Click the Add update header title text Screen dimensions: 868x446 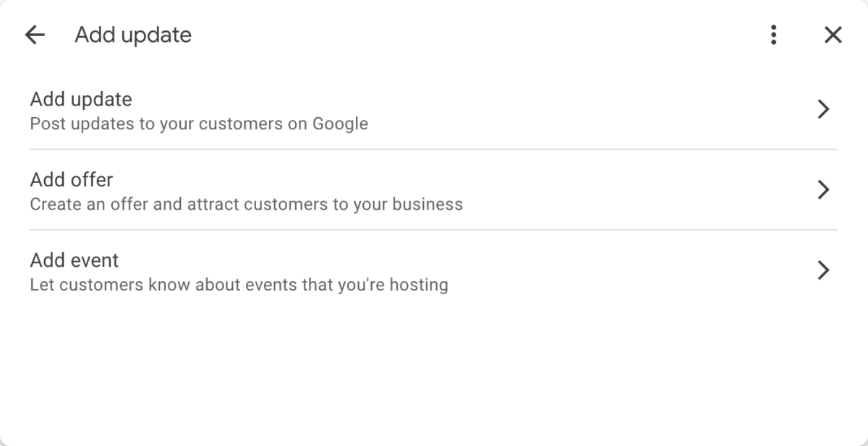[x=133, y=35]
